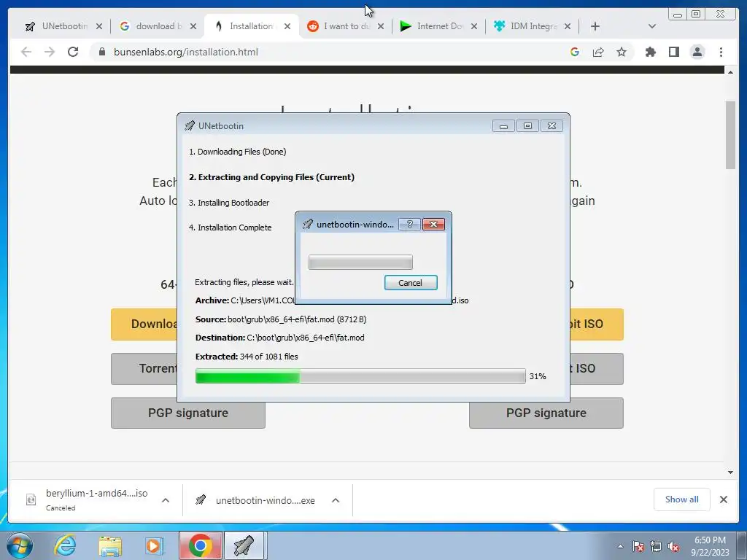
Task: Click the small dialog's progress bar
Action: (x=360, y=262)
